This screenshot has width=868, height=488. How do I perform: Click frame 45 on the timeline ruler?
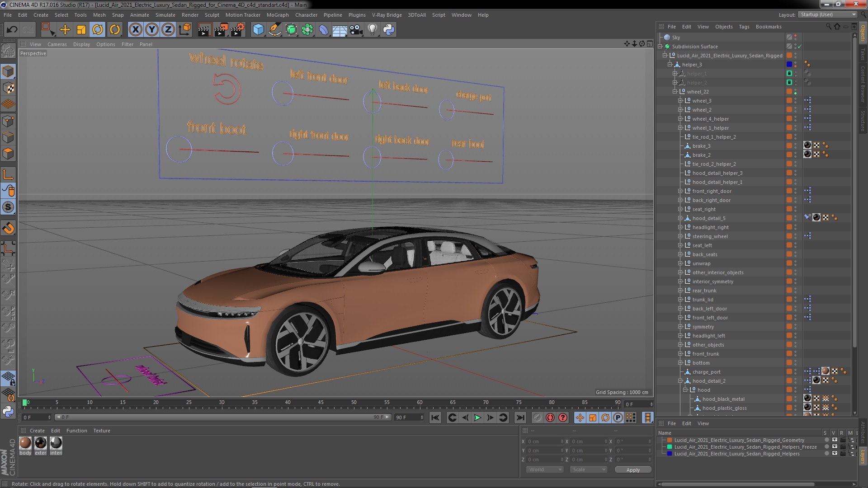click(x=321, y=402)
